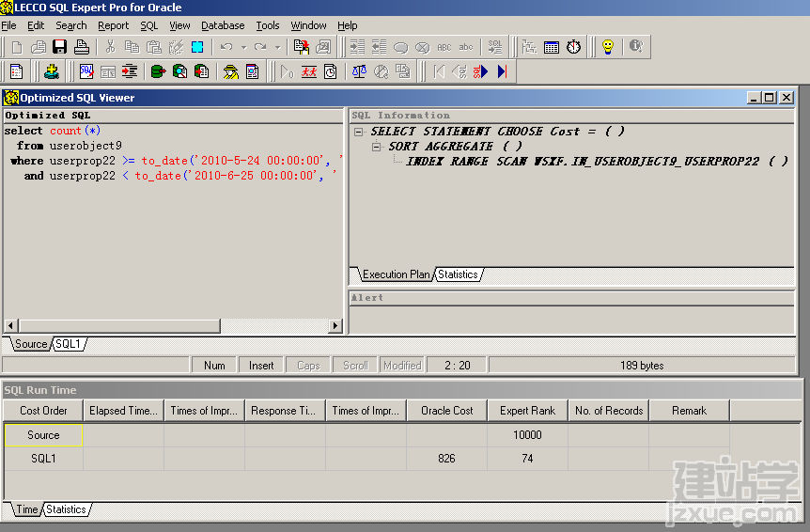The image size is (810, 532).
Task: Open the File menu
Action: 8,25
